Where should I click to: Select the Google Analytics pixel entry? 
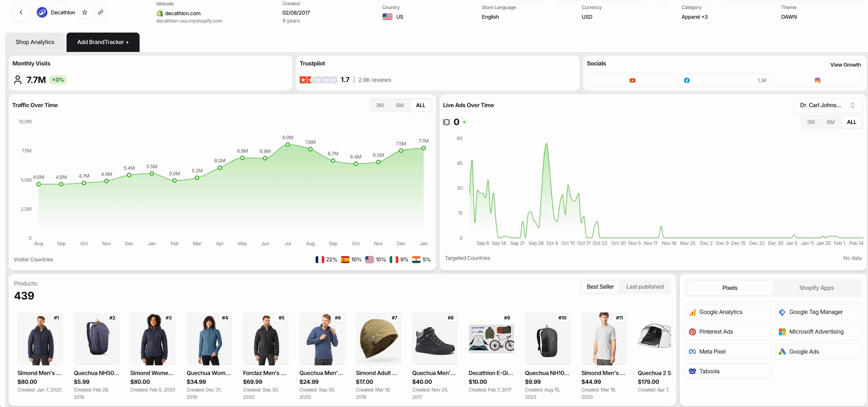coord(728,312)
